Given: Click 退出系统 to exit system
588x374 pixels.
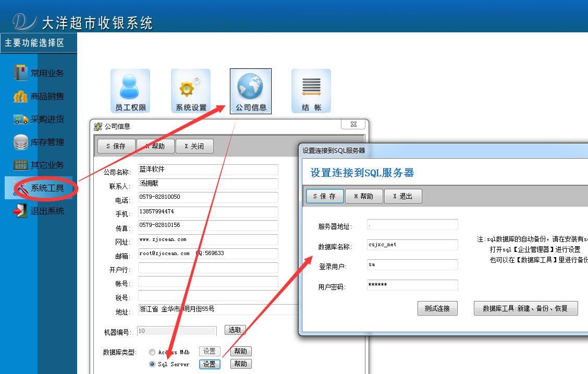Looking at the screenshot, I should [39, 211].
